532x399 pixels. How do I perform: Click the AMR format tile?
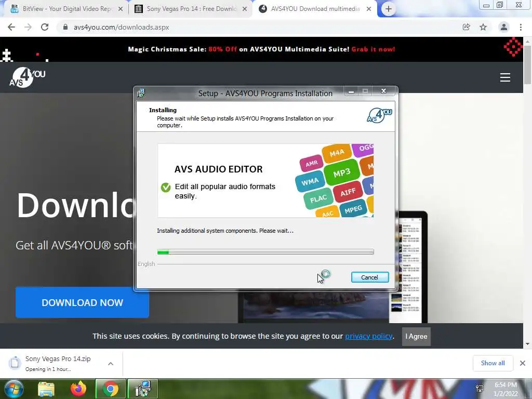(312, 164)
